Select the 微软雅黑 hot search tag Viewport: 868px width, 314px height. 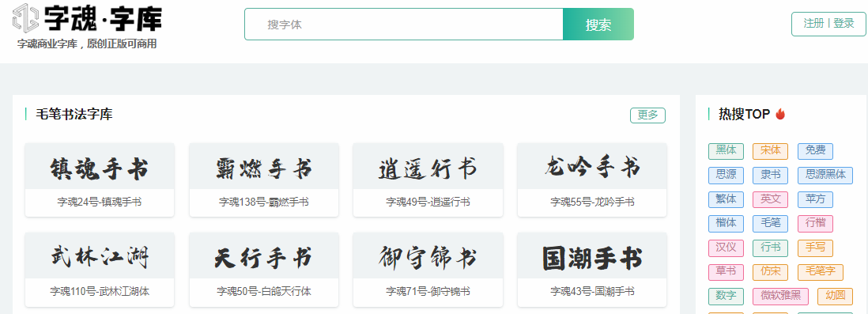[780, 297]
